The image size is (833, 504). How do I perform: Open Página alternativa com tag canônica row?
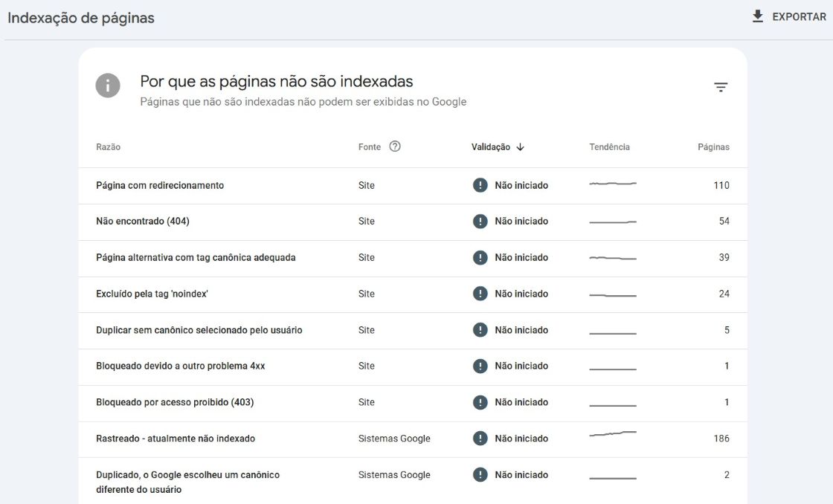pos(196,258)
